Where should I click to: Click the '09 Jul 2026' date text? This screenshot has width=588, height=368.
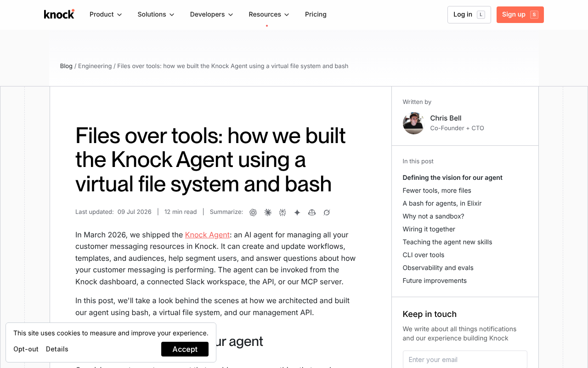(134, 212)
